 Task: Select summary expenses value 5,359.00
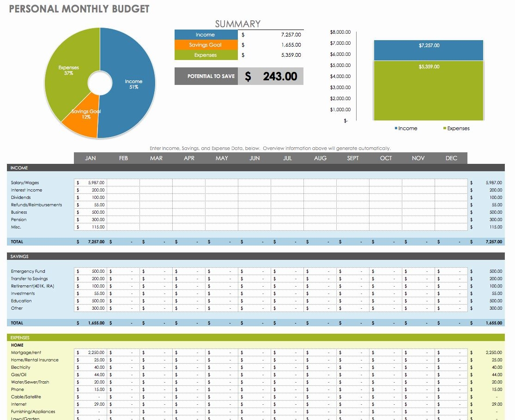tap(271, 55)
